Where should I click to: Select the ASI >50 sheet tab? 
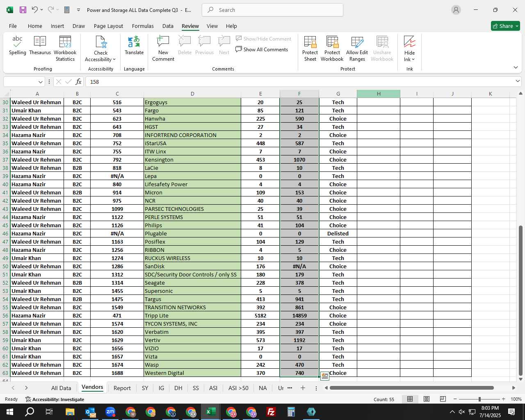tap(238, 388)
